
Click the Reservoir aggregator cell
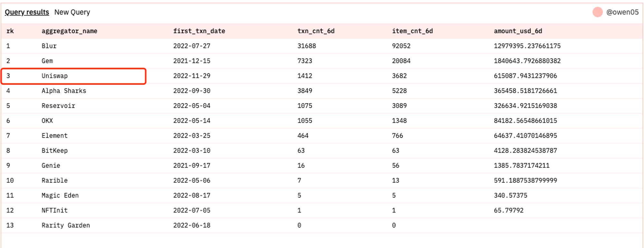point(58,106)
